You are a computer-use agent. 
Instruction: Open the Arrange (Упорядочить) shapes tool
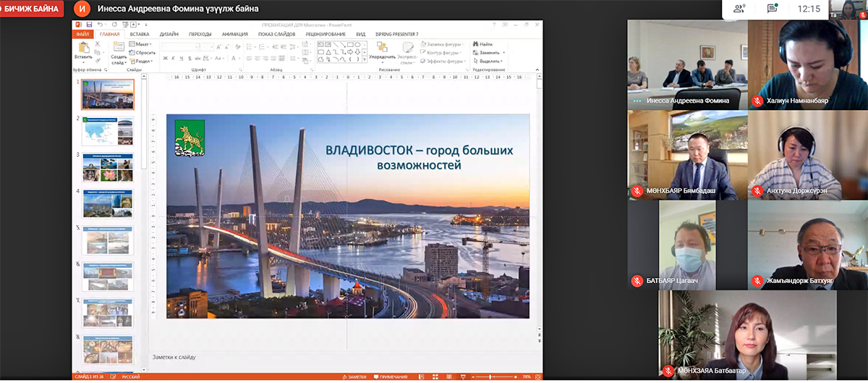382,48
